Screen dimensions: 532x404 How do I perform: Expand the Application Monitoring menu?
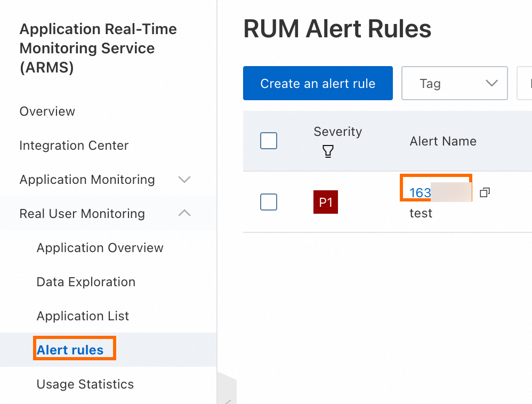[184, 180]
